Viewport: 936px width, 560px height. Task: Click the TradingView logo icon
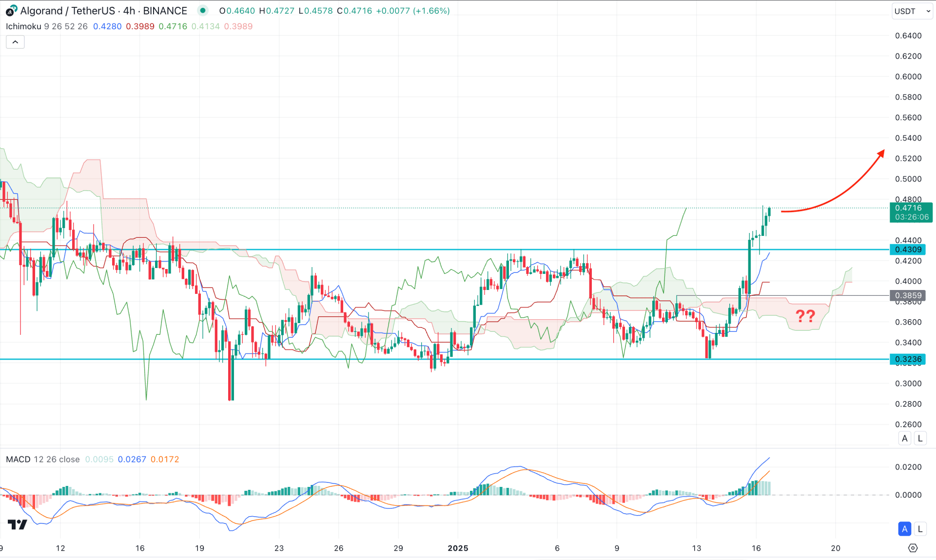18,524
